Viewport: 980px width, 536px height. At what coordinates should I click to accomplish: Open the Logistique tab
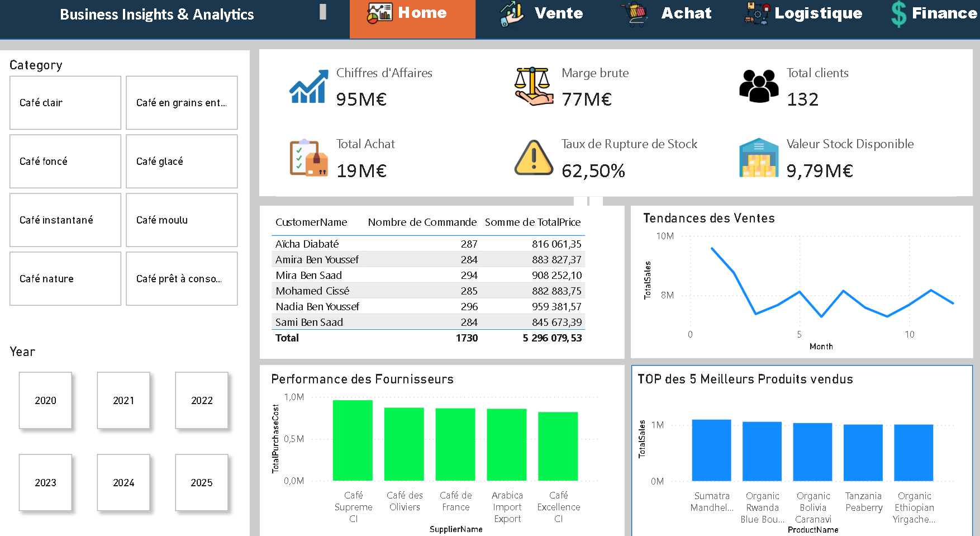[819, 13]
